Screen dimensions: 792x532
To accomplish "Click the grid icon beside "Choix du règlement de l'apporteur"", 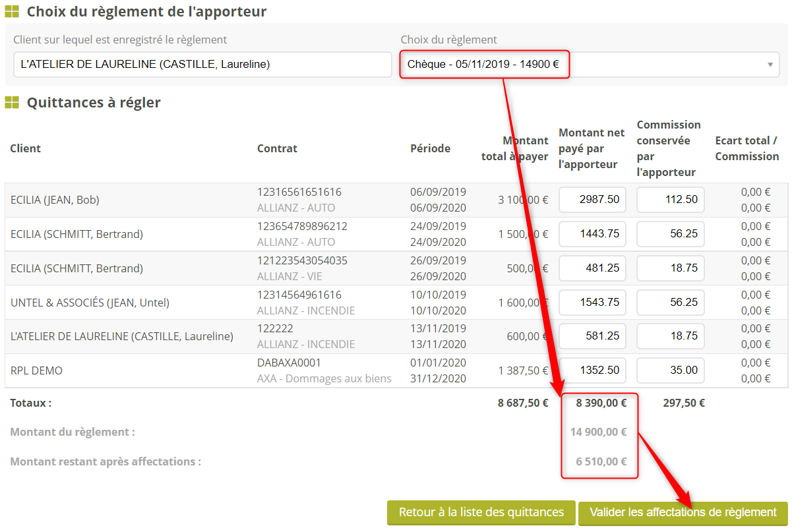I will (x=12, y=11).
